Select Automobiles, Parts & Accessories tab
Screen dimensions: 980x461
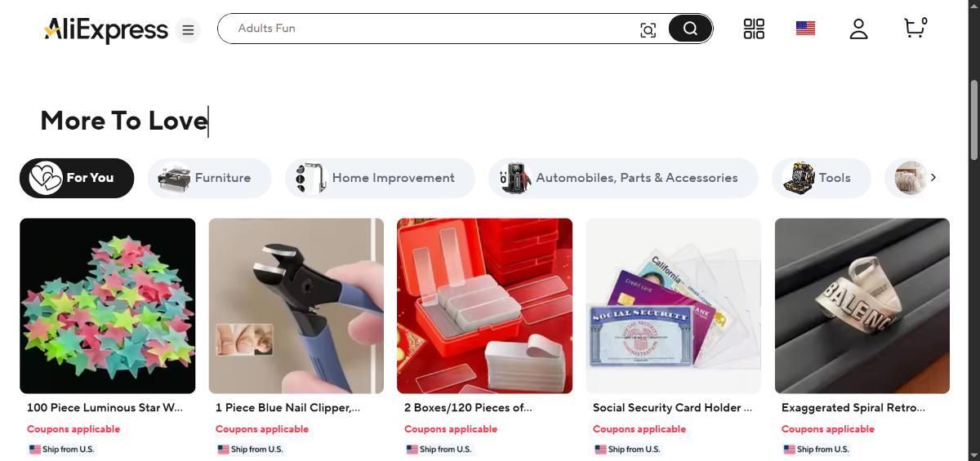[x=623, y=178]
